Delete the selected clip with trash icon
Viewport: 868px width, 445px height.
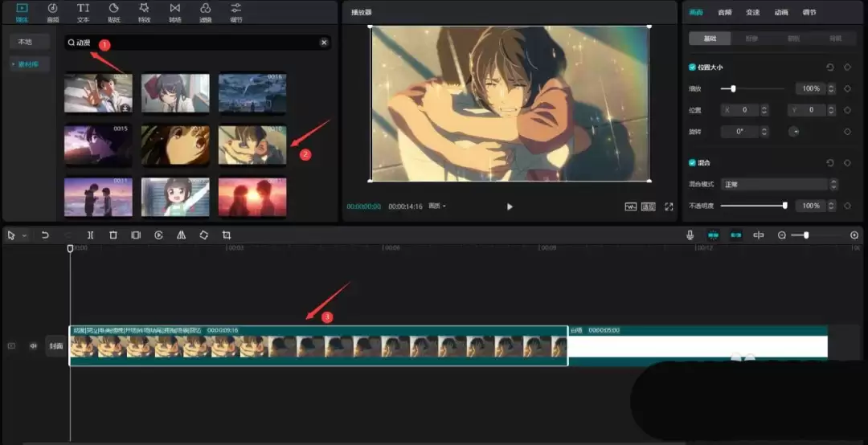(x=113, y=235)
